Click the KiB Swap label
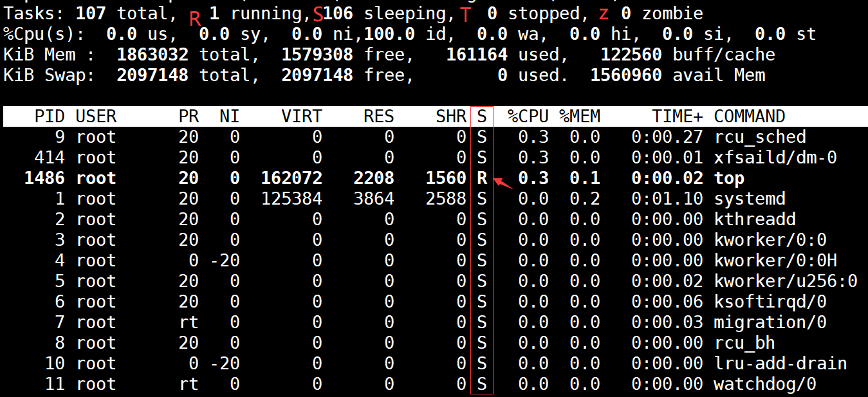The width and height of the screenshot is (868, 397). click(50, 75)
